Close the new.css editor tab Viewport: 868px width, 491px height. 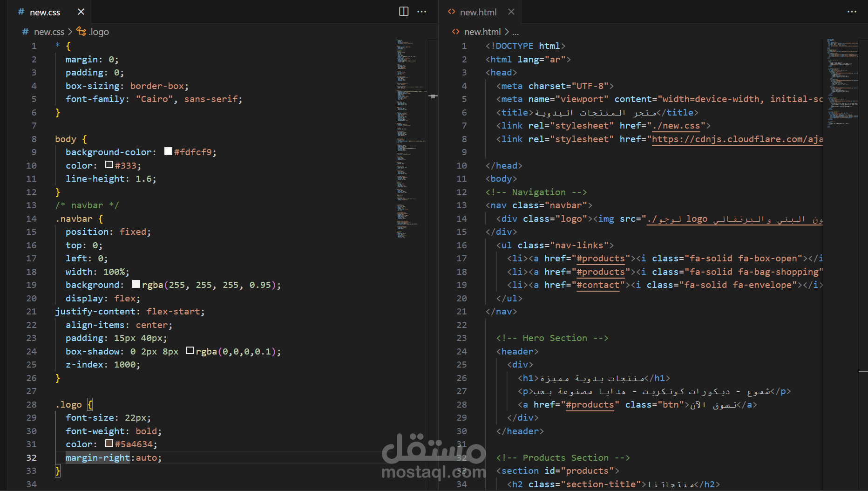pyautogui.click(x=81, y=12)
